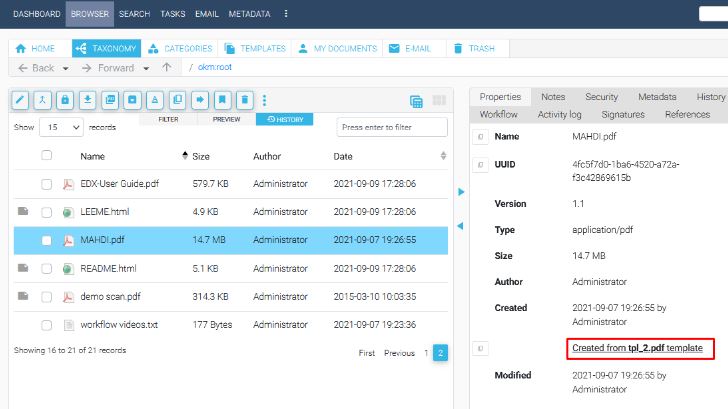The height and width of the screenshot is (409, 728).
Task: Open the Search top menu
Action: 134,14
